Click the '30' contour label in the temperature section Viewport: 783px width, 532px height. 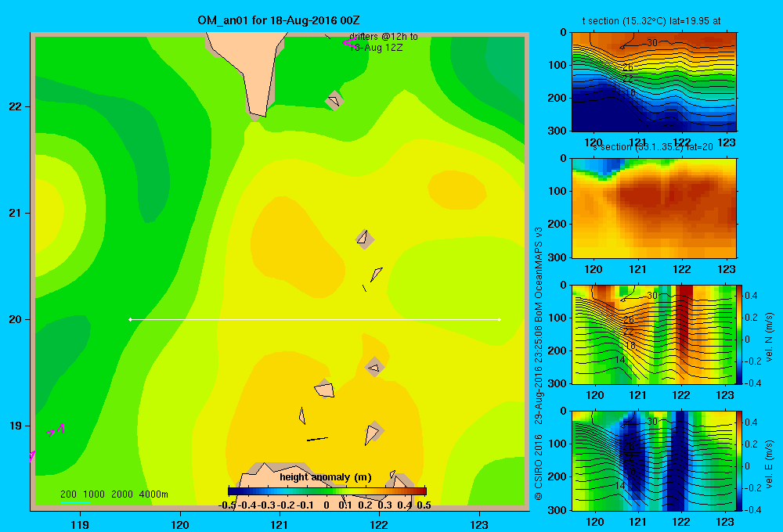[x=652, y=43]
